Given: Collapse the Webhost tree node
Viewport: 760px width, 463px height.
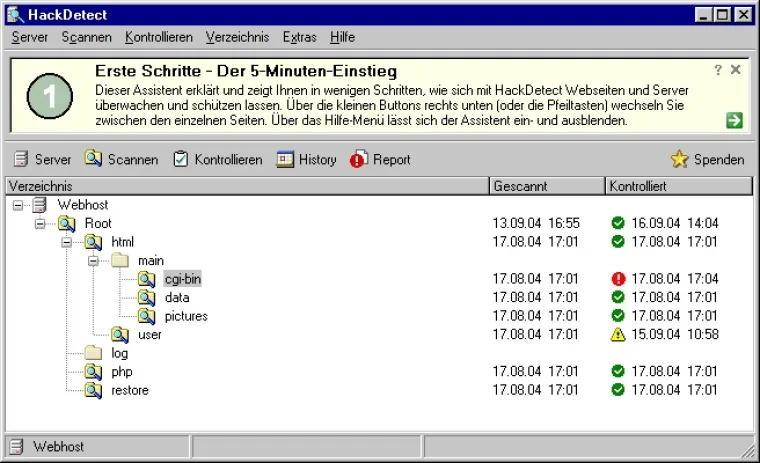Looking at the screenshot, I should tap(18, 205).
